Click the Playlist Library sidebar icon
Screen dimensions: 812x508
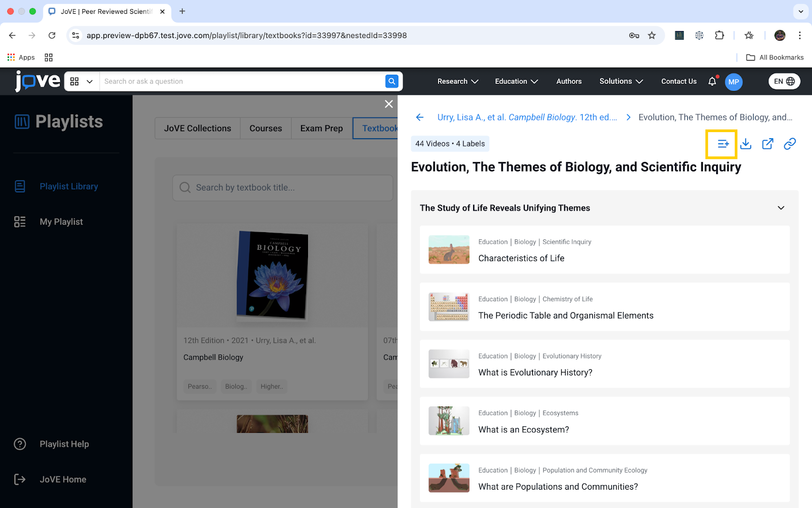coord(20,186)
